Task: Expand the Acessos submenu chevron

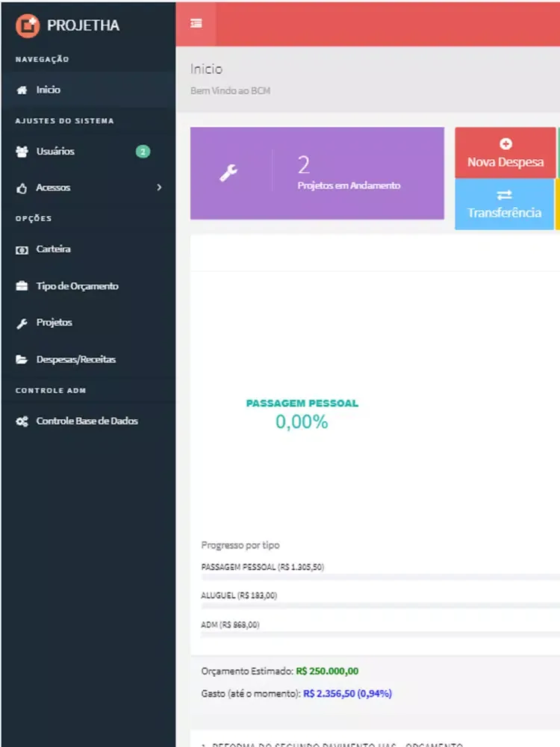Action: pyautogui.click(x=159, y=187)
